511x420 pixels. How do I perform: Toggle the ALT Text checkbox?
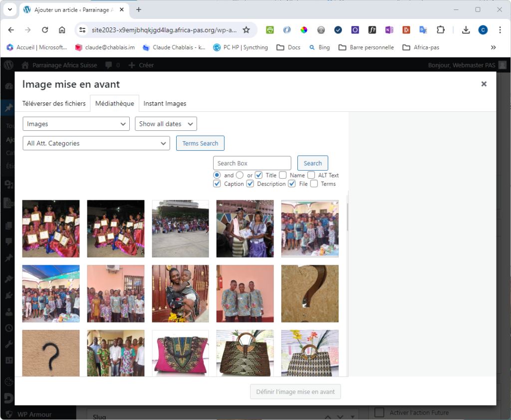point(311,175)
